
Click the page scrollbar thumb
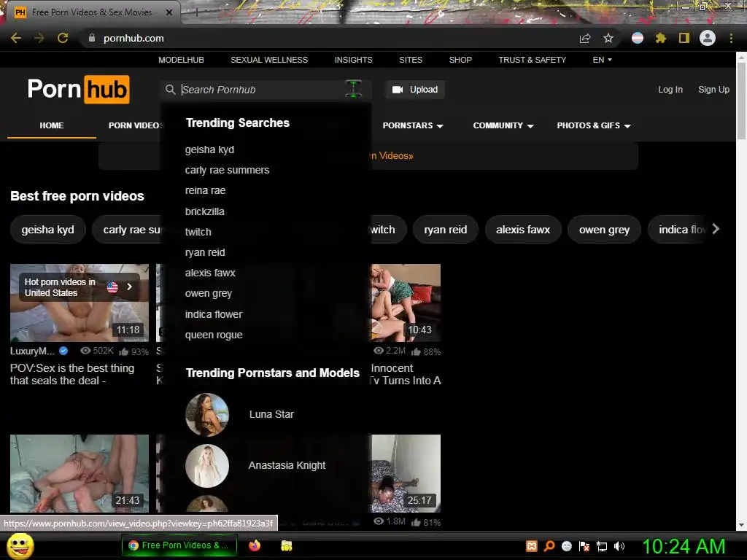coord(741,100)
